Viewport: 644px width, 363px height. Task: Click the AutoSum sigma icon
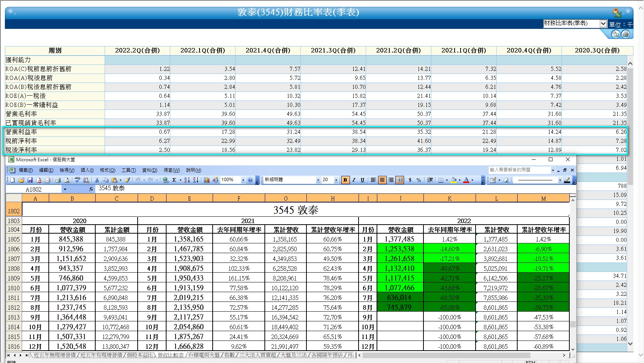[x=174, y=180]
